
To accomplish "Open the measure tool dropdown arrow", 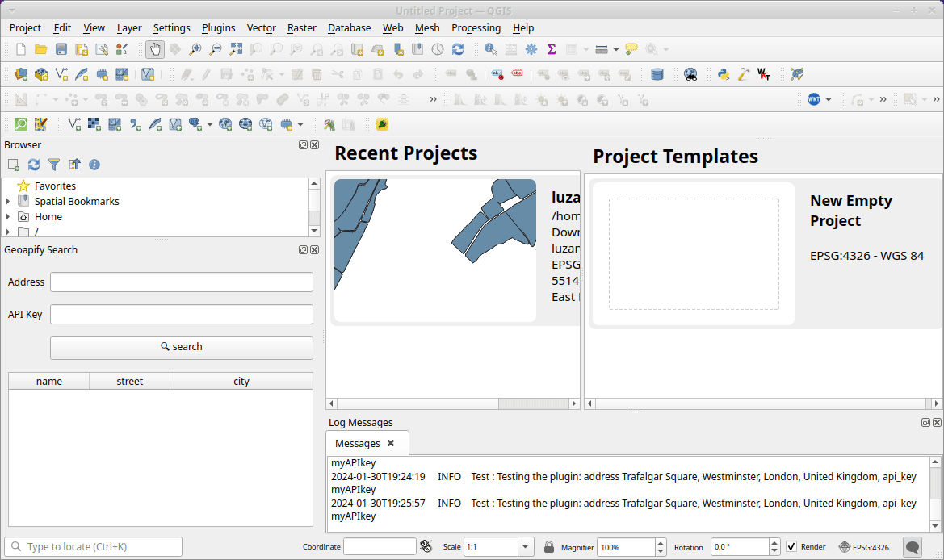I will [x=616, y=49].
